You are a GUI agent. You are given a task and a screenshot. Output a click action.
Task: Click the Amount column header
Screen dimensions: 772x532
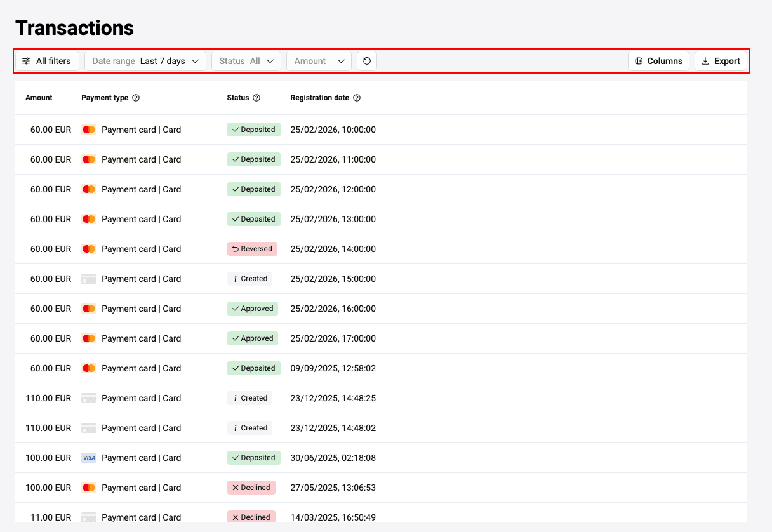(39, 98)
